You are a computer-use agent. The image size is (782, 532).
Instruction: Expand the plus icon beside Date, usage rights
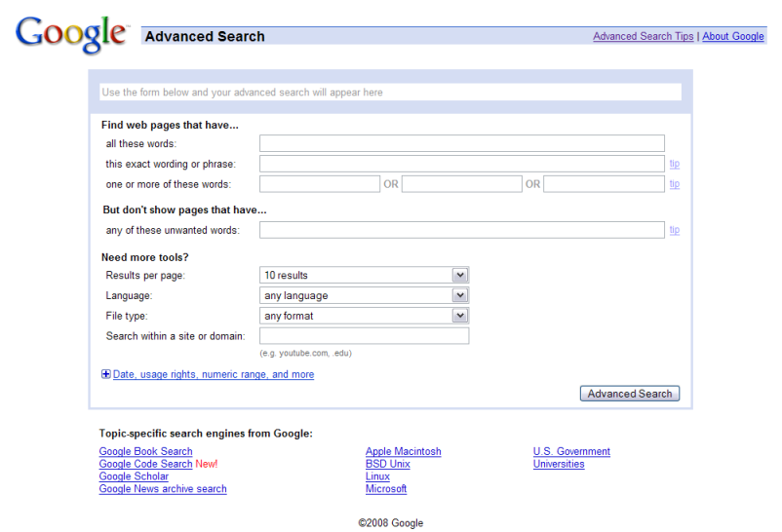[x=105, y=374]
